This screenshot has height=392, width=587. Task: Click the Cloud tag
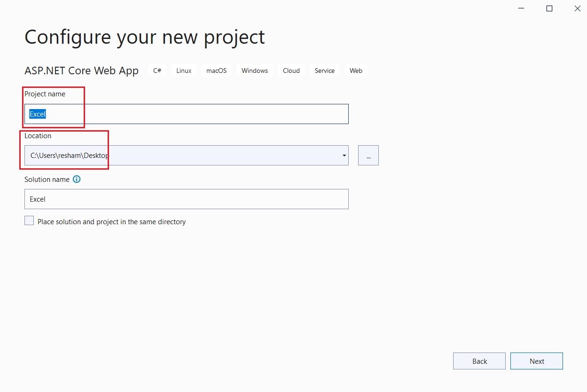[291, 71]
